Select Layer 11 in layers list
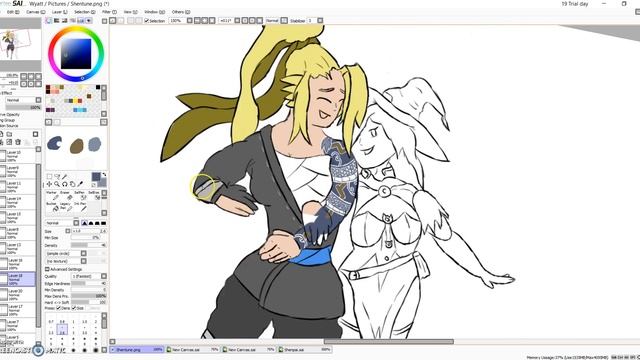The image size is (640, 360). pyautogui.click(x=18, y=187)
